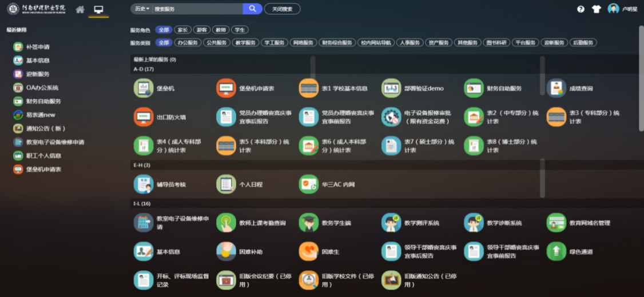This screenshot has width=644, height=297.
Task: Click 关闭搜索 button
Action: (282, 9)
